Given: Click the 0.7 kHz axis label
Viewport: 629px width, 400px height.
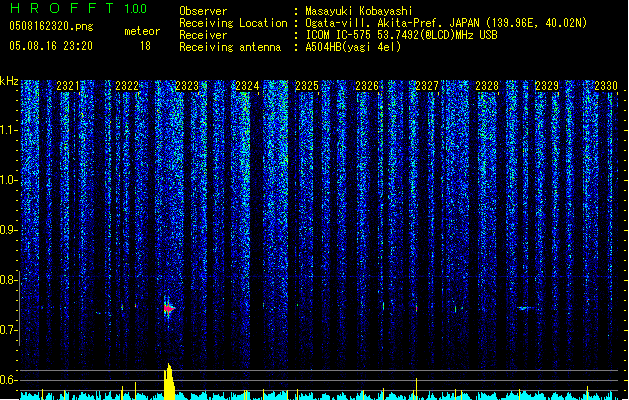Looking at the screenshot, I should click(8, 330).
